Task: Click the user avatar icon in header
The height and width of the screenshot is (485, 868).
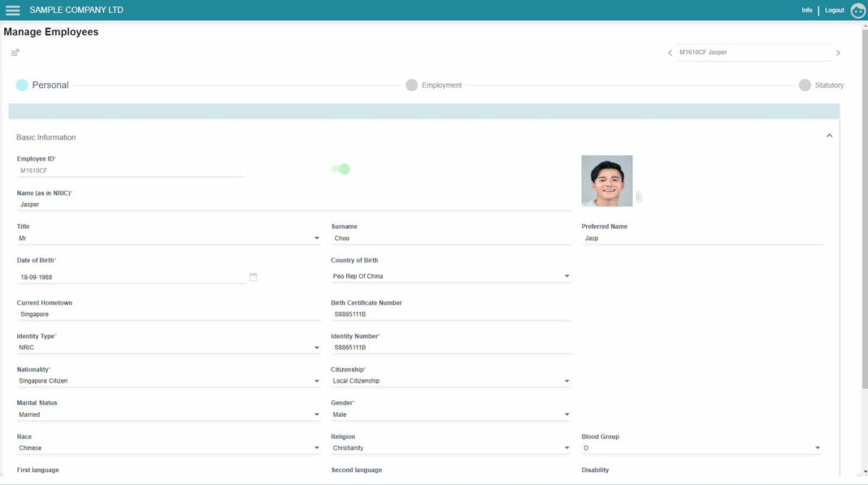Action: coord(857,11)
